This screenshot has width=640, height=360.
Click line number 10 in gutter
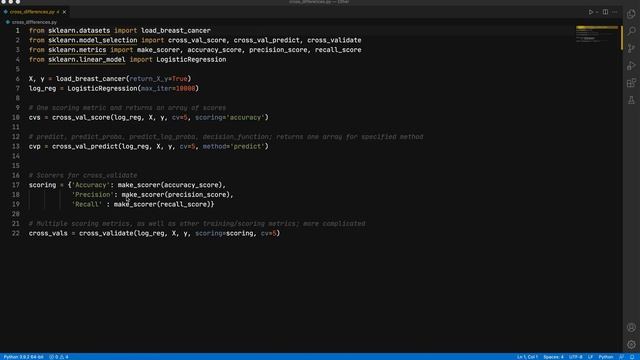(16, 118)
